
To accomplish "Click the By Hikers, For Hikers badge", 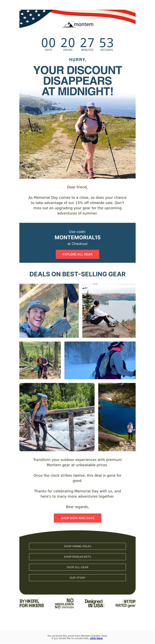I will pyautogui.click(x=32, y=603).
